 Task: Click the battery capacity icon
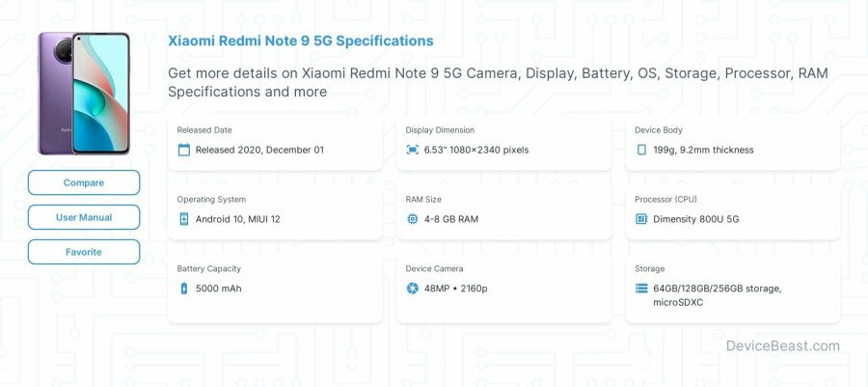[x=184, y=289]
